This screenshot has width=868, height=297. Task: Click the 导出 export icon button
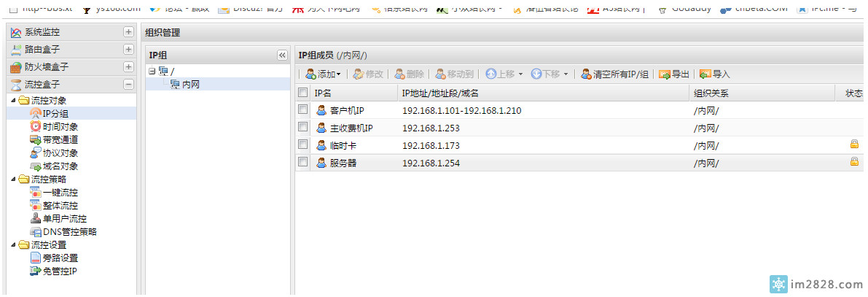(x=674, y=74)
